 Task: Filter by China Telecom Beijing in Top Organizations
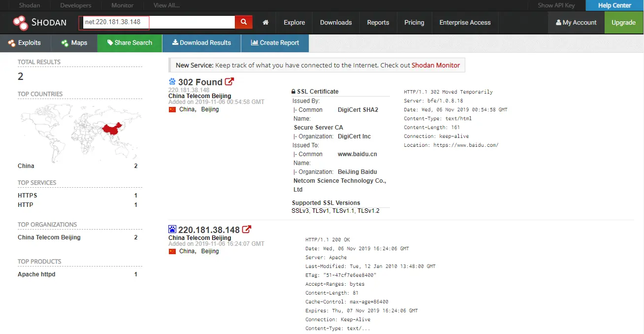(49, 237)
